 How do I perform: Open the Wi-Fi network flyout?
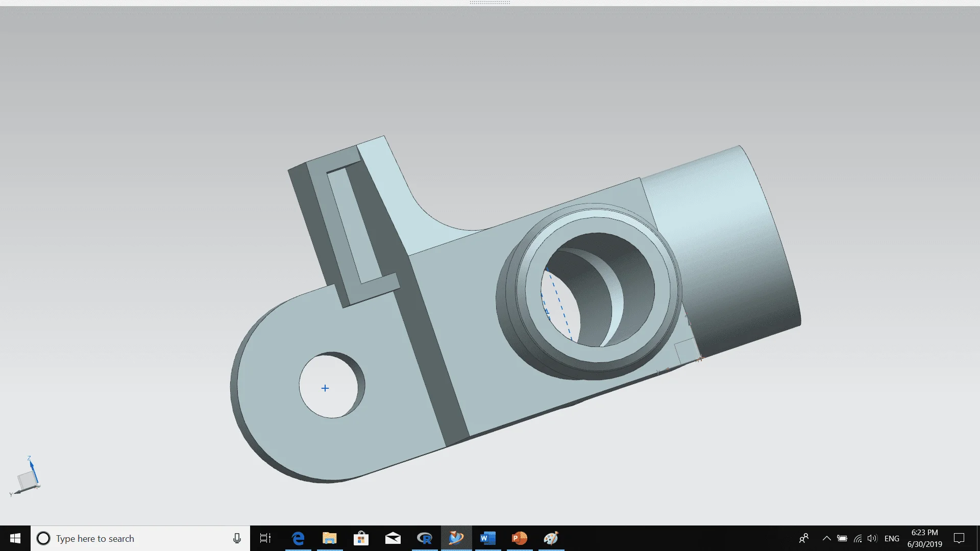[x=858, y=538]
